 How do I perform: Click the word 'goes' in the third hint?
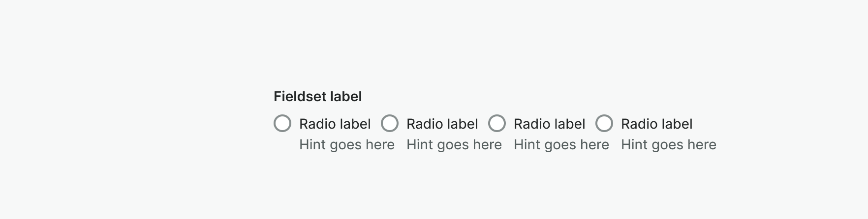click(561, 146)
